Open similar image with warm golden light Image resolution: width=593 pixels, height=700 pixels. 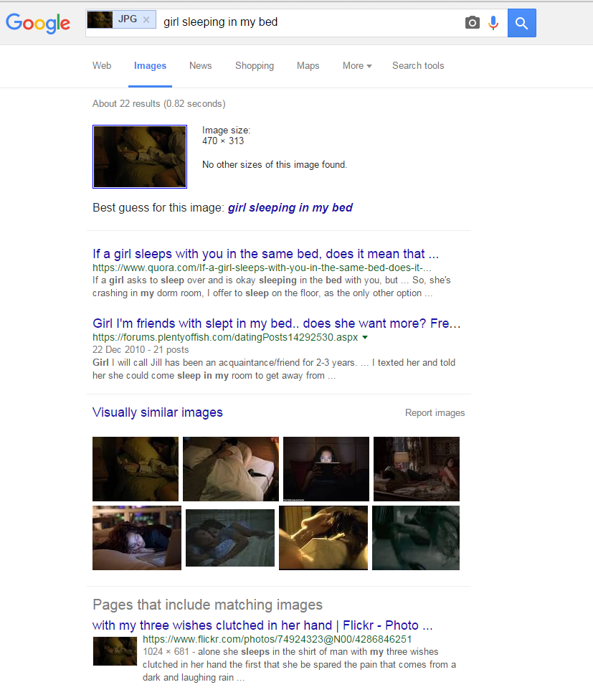[x=323, y=538]
